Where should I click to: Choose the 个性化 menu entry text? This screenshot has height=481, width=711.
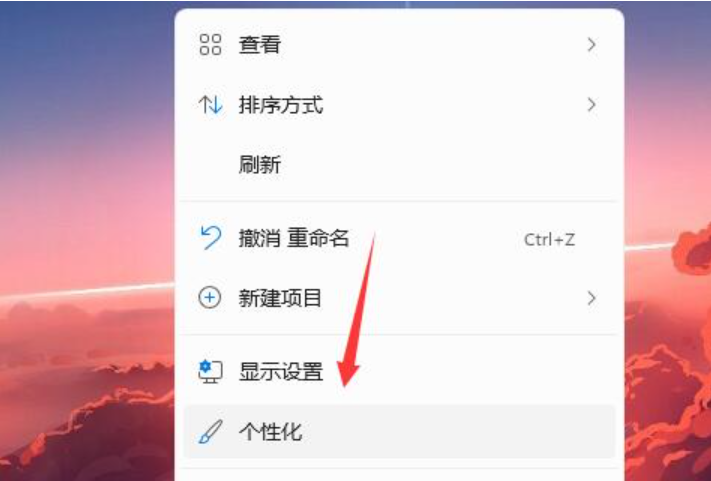tap(270, 432)
